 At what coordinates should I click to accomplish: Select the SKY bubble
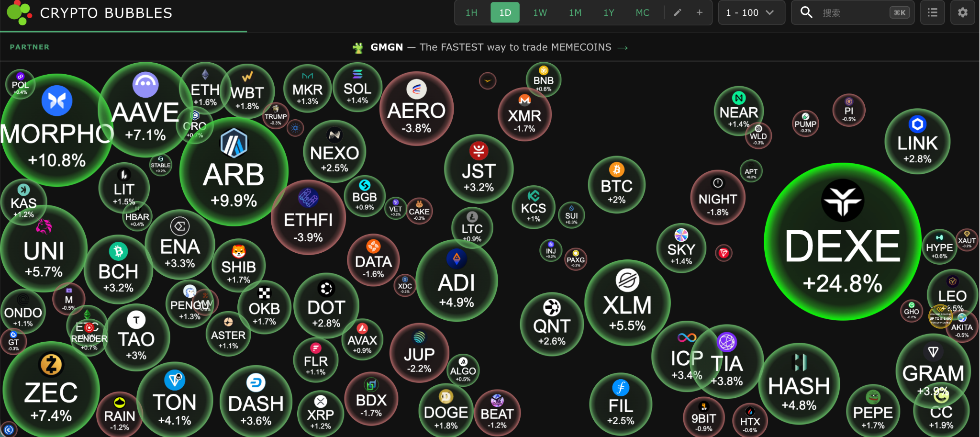click(x=681, y=248)
